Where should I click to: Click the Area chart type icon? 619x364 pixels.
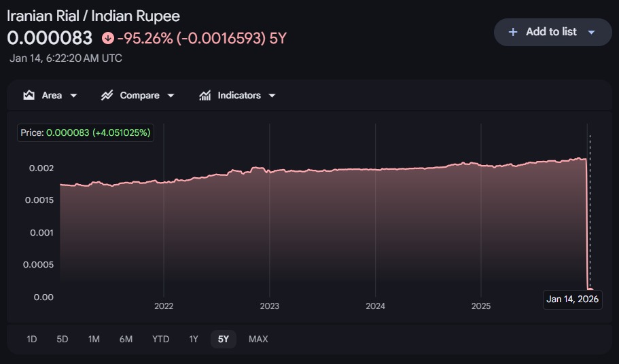(29, 96)
